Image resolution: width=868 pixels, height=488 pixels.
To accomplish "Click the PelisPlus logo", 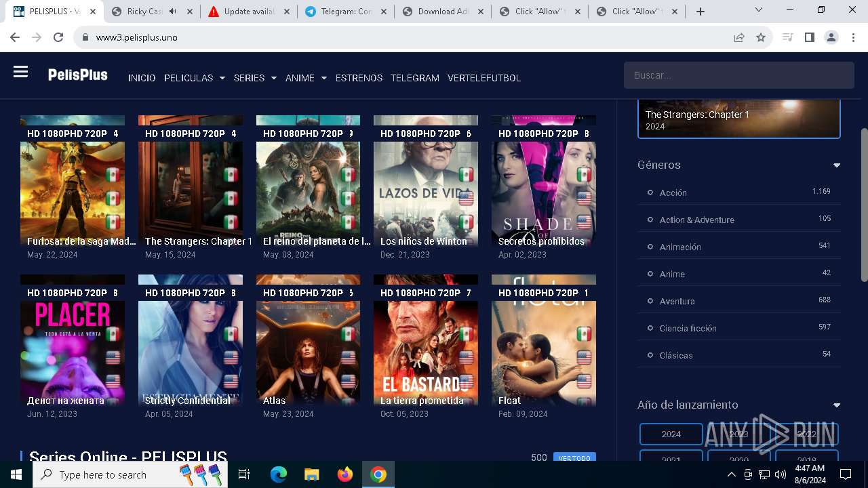I will (78, 75).
